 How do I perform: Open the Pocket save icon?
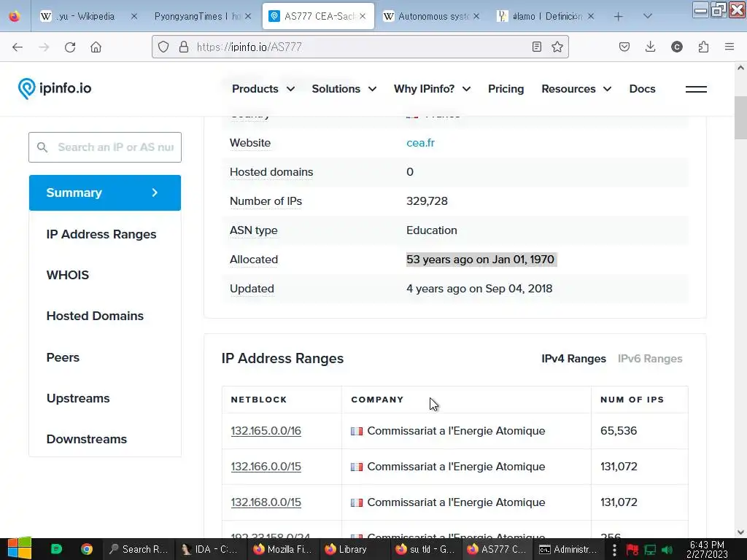tap(624, 47)
